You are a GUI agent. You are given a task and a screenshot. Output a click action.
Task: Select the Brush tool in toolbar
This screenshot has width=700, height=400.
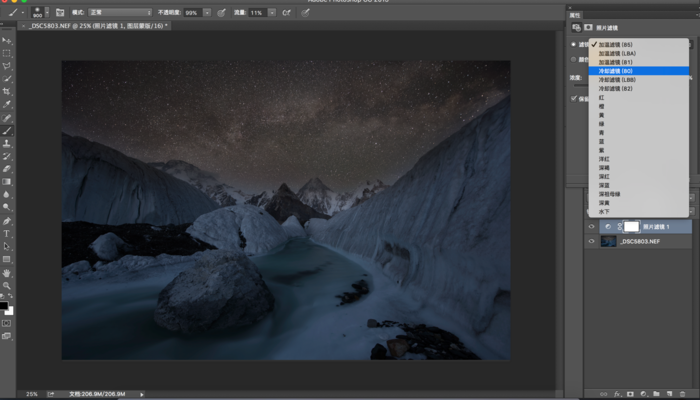click(7, 130)
